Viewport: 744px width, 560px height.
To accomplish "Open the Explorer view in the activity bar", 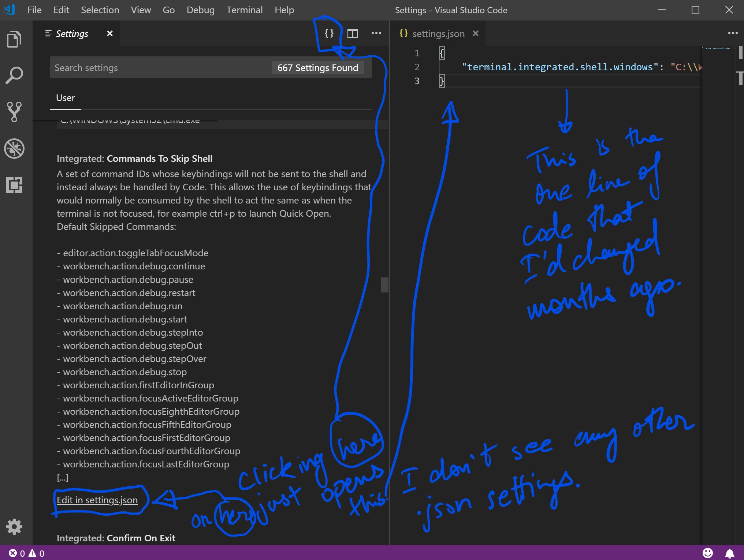I will 14,39.
